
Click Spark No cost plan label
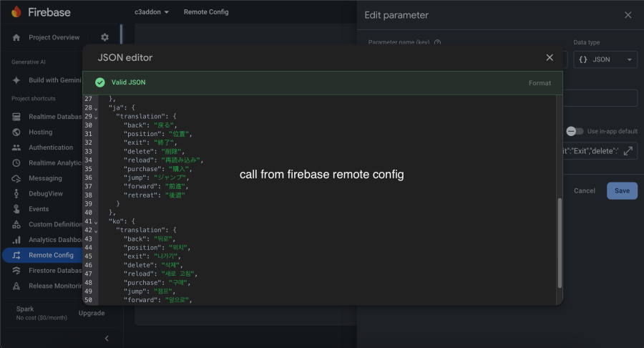point(42,313)
